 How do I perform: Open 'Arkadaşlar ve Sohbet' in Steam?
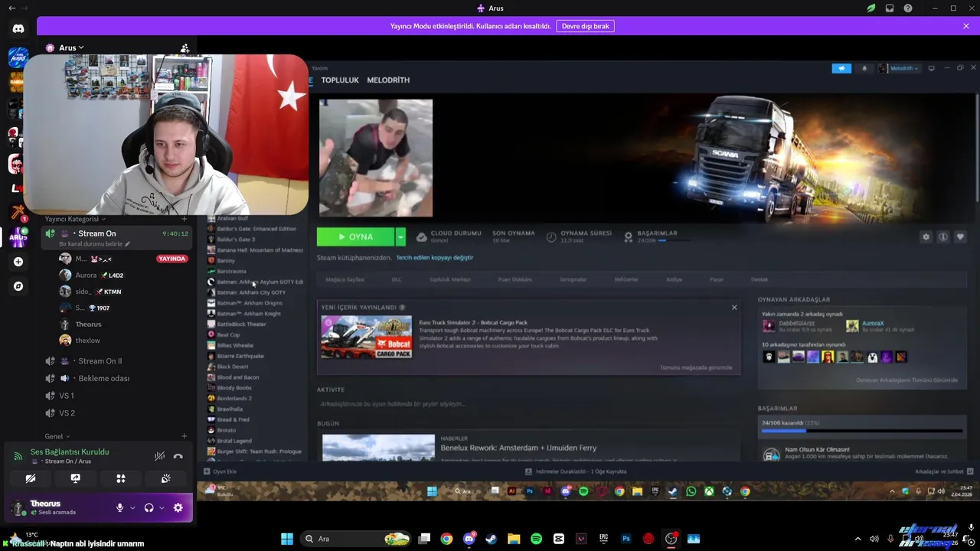pyautogui.click(x=943, y=471)
